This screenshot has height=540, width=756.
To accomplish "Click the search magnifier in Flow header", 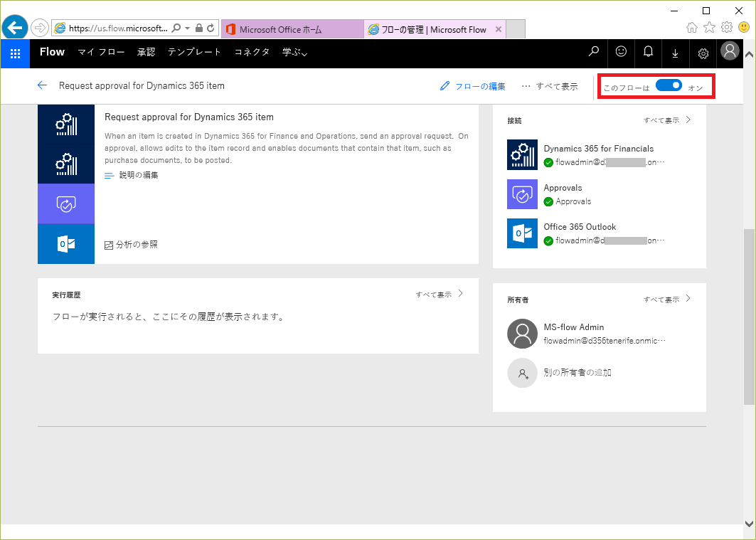I will (x=594, y=52).
